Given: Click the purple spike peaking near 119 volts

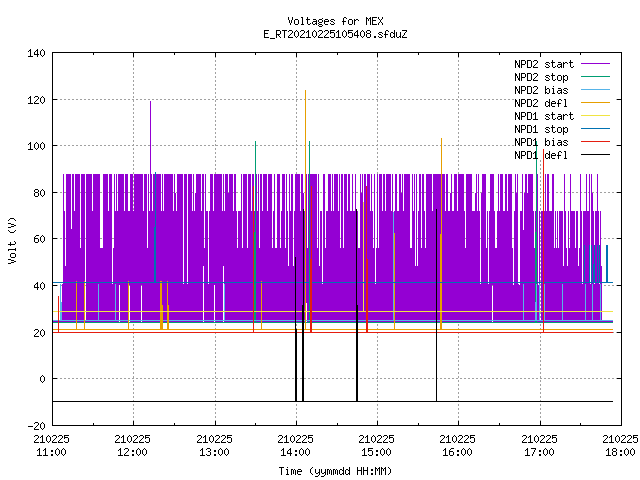Looking at the screenshot, I should (150, 137).
